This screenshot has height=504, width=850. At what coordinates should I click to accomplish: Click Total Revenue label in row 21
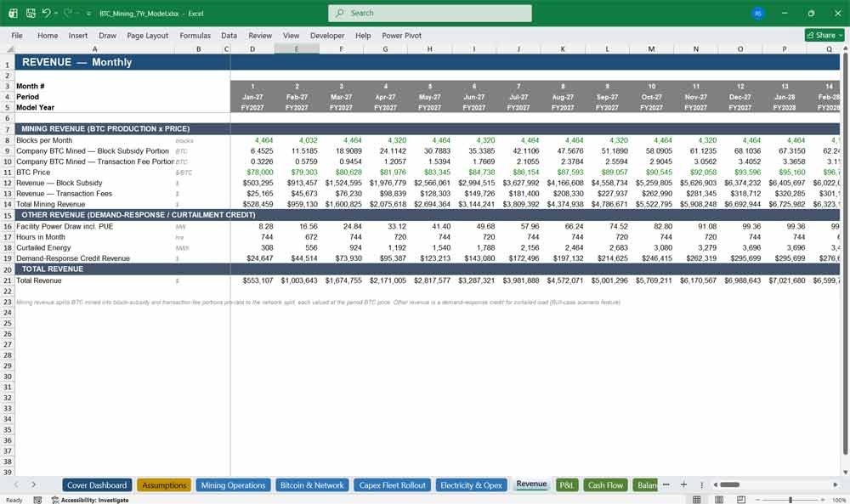39,280
